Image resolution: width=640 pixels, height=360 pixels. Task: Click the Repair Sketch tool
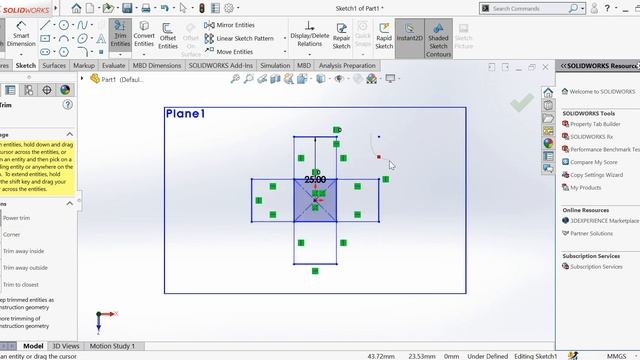click(341, 36)
